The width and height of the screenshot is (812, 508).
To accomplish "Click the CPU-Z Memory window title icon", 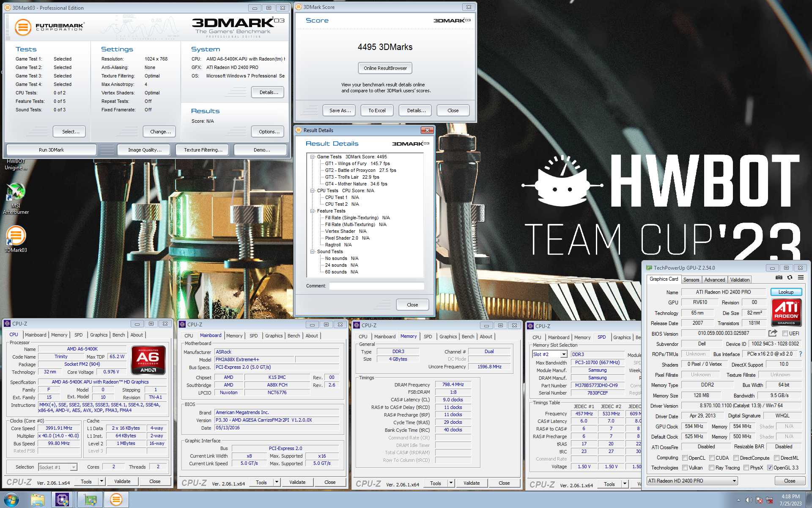I will (x=356, y=325).
